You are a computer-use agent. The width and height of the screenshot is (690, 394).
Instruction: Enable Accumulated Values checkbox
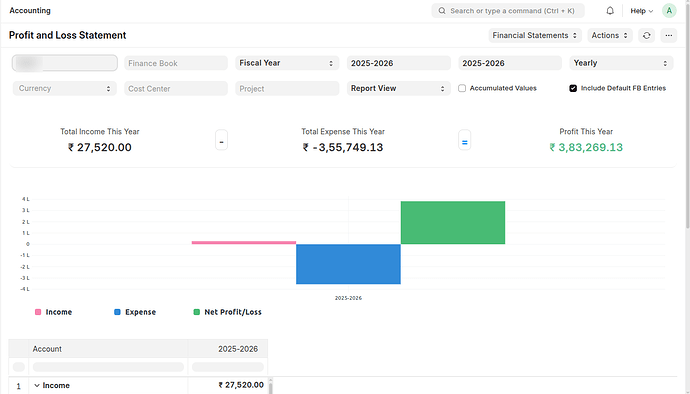tap(462, 88)
